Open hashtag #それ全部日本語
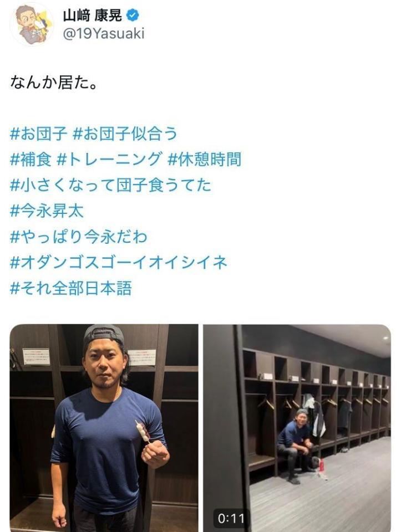Viewport: 401px width, 532px height. pos(70,288)
